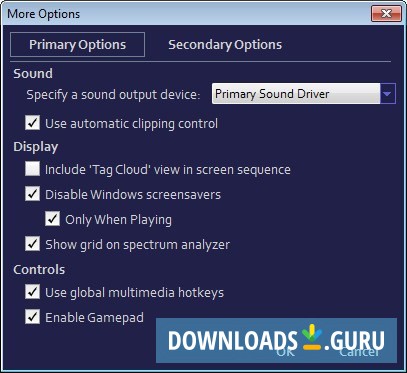Click the More Options title text
This screenshot has height=373, width=407.
44,14
